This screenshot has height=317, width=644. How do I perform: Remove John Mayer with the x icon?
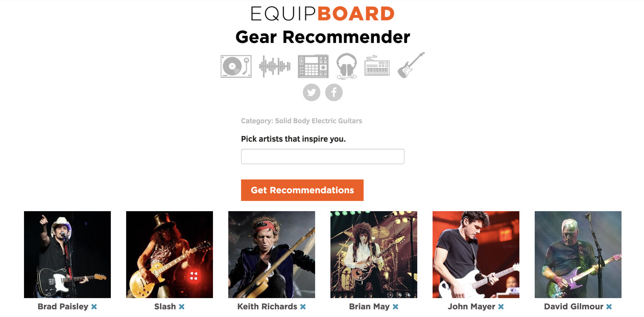(x=501, y=307)
